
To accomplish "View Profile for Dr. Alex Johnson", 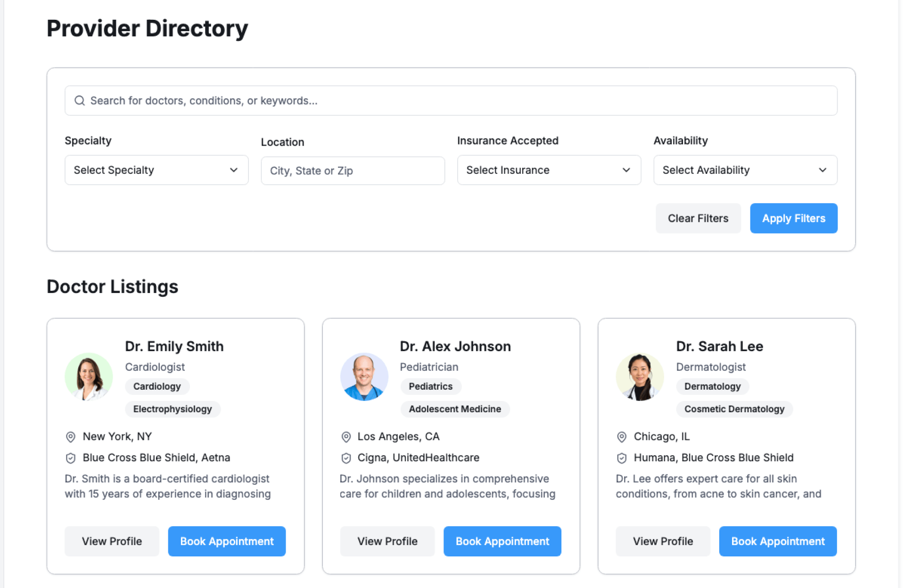I will point(387,541).
